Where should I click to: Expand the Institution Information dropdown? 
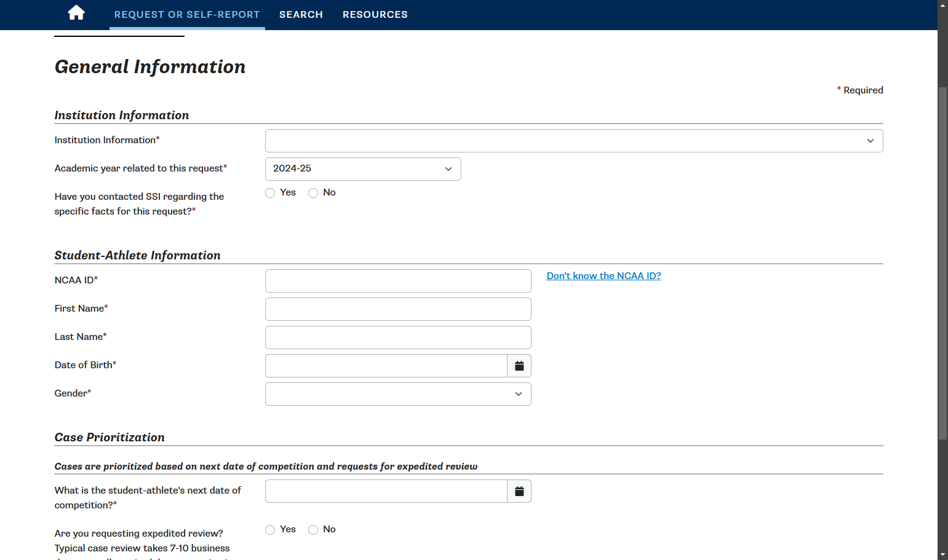[x=574, y=141]
